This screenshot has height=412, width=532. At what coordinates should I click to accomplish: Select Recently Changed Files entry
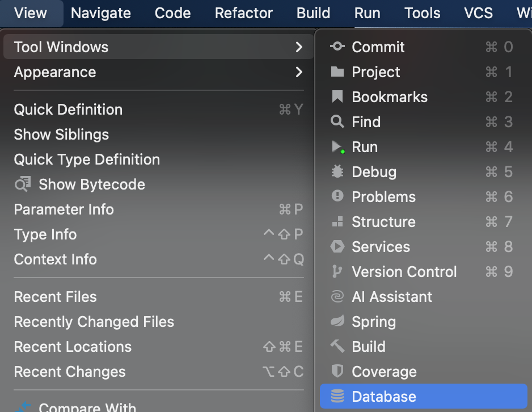click(94, 322)
